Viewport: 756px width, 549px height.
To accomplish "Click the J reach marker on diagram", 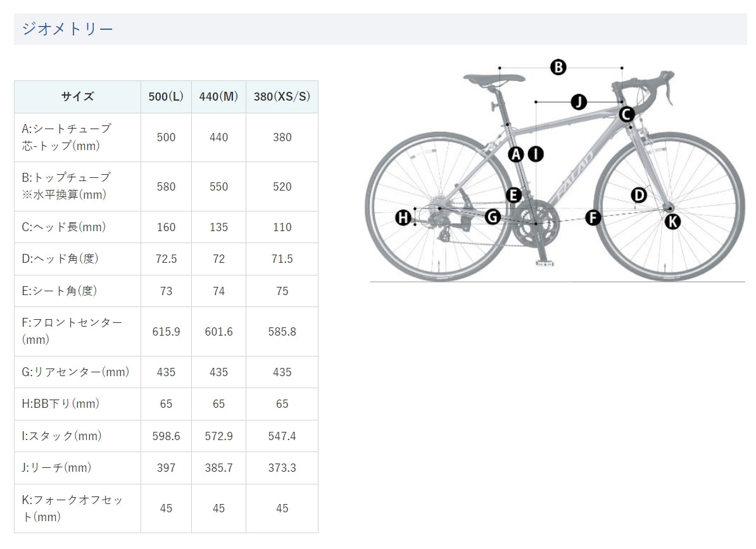I will pos(579,101).
